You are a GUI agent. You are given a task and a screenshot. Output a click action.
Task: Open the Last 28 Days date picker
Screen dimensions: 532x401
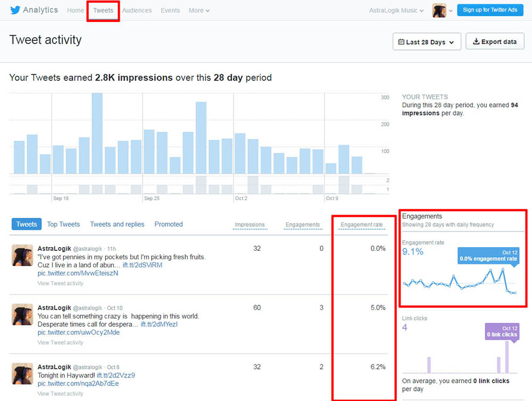(x=427, y=42)
